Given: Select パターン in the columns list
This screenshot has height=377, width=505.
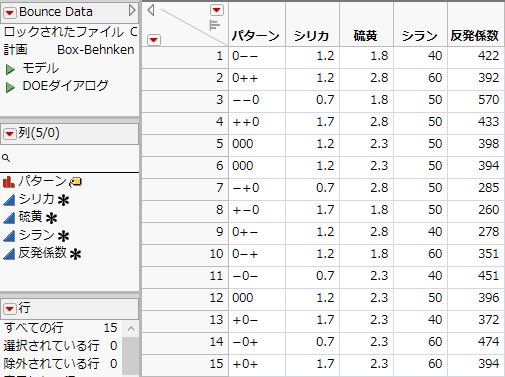Looking at the screenshot, I should [x=42, y=181].
